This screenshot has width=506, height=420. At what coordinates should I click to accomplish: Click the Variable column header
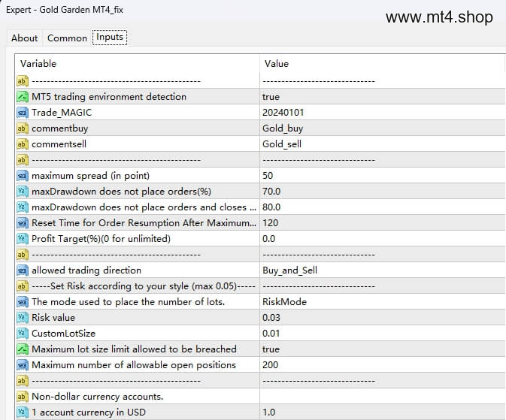point(38,64)
